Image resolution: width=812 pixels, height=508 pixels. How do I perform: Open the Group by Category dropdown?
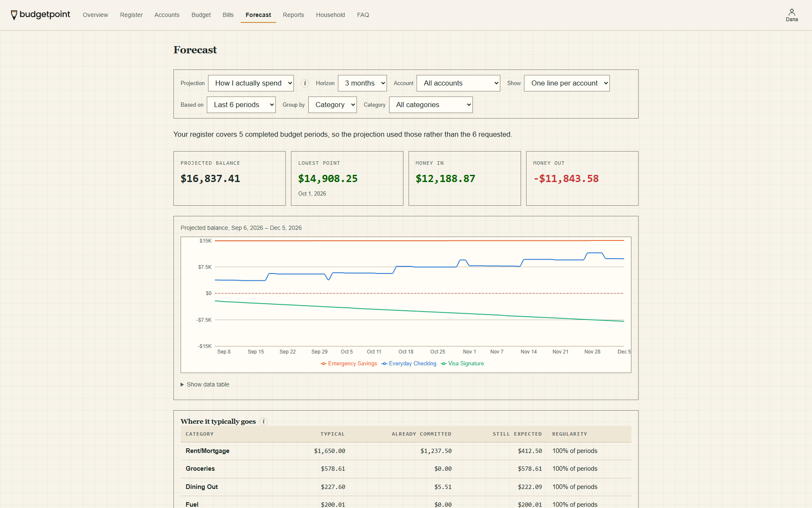click(332, 105)
